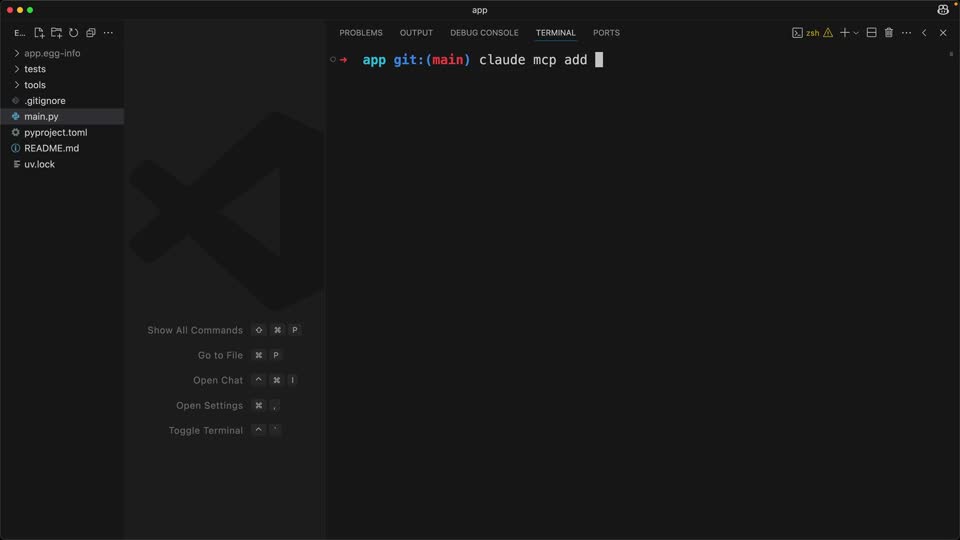Open Explorer more actions ellipsis
The height and width of the screenshot is (540, 960).
[108, 33]
